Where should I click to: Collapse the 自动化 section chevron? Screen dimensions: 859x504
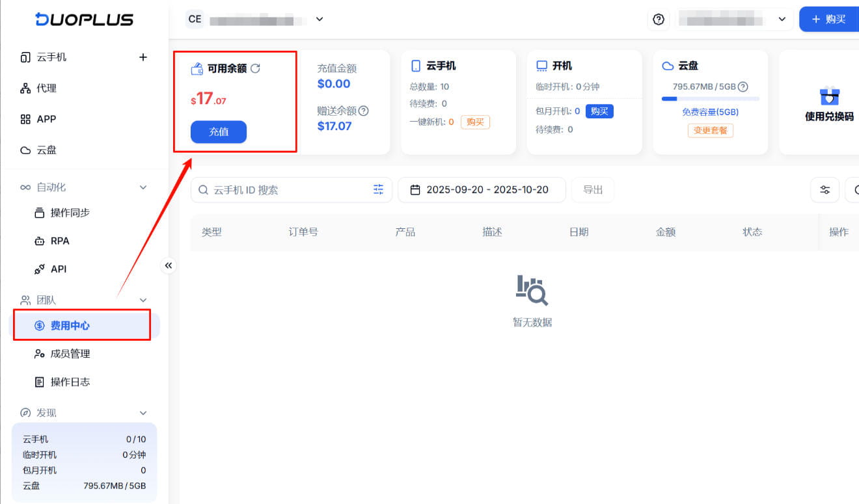click(143, 187)
